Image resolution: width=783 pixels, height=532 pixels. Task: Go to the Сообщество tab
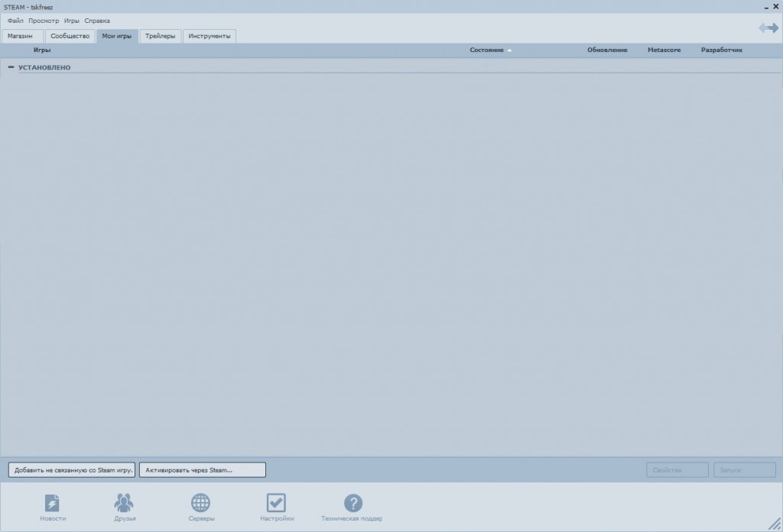click(x=70, y=36)
